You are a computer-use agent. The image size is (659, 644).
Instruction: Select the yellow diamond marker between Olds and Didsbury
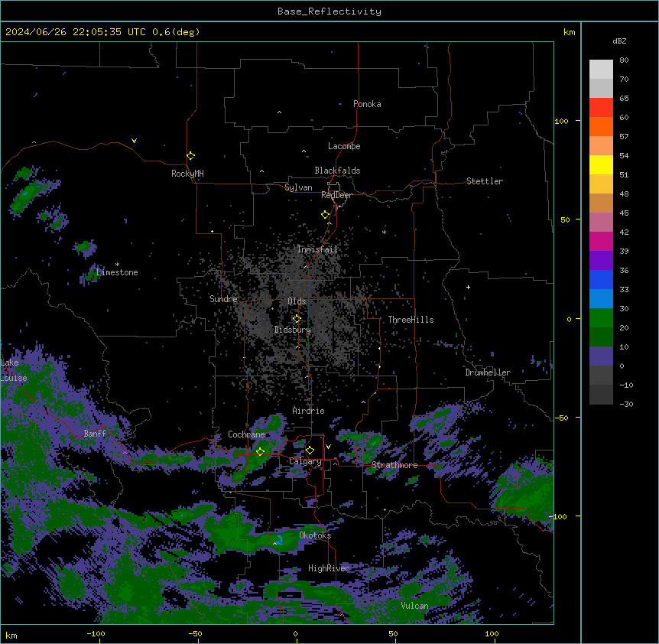pyautogui.click(x=297, y=319)
